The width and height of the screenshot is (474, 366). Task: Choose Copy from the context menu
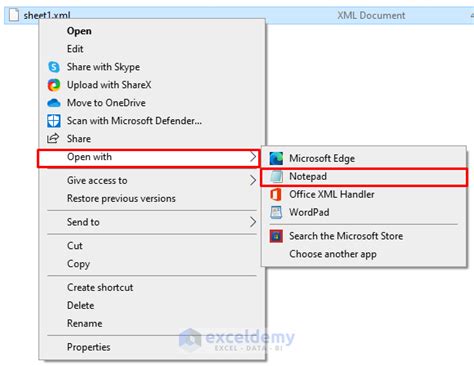click(152, 264)
